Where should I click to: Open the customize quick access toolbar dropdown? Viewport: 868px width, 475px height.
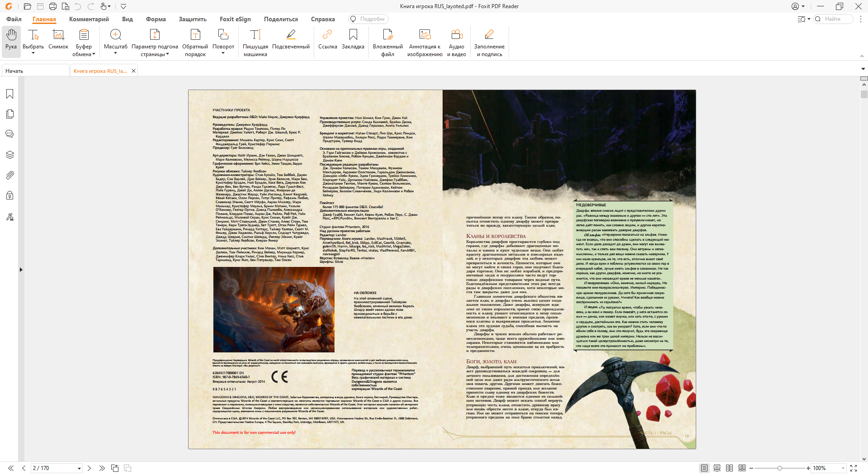tap(123, 6)
